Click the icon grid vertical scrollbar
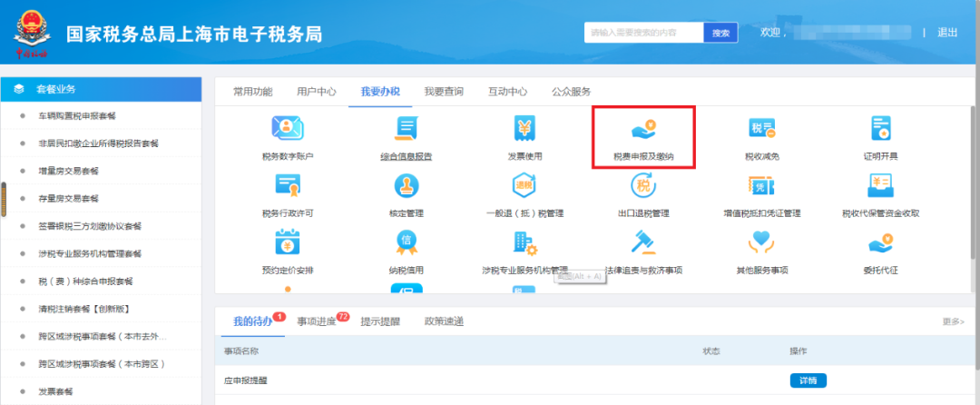 coord(972,182)
